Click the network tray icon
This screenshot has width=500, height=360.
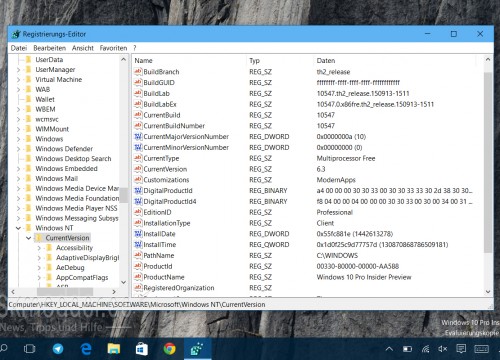point(425,349)
